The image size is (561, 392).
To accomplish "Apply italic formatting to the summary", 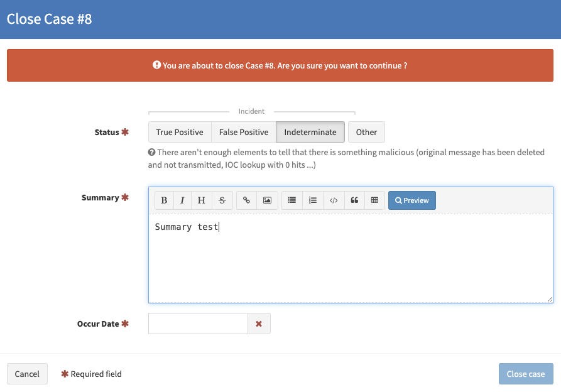I will [x=182, y=200].
